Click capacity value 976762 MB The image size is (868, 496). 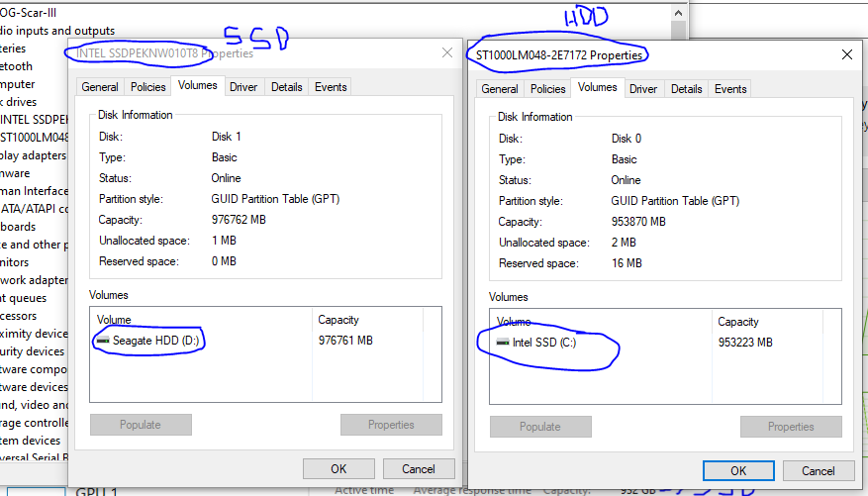pyautogui.click(x=239, y=220)
